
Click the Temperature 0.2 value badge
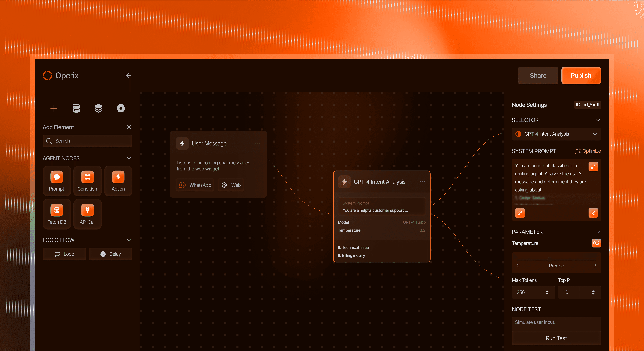(596, 243)
